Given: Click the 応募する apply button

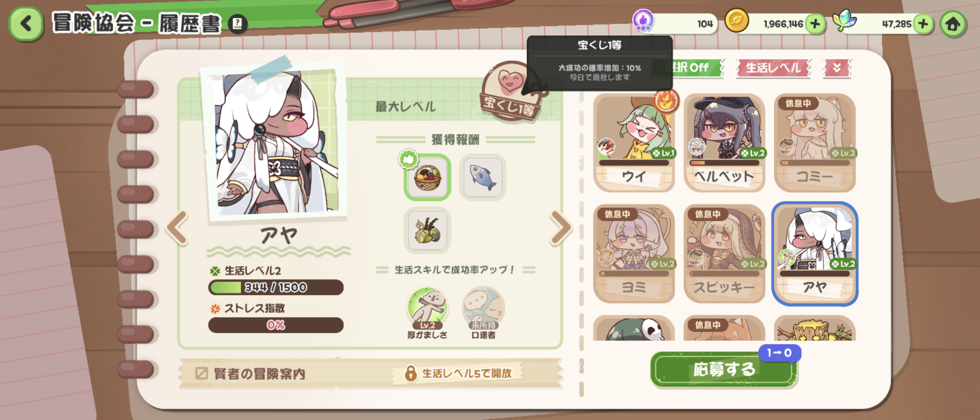Looking at the screenshot, I should (x=724, y=369).
